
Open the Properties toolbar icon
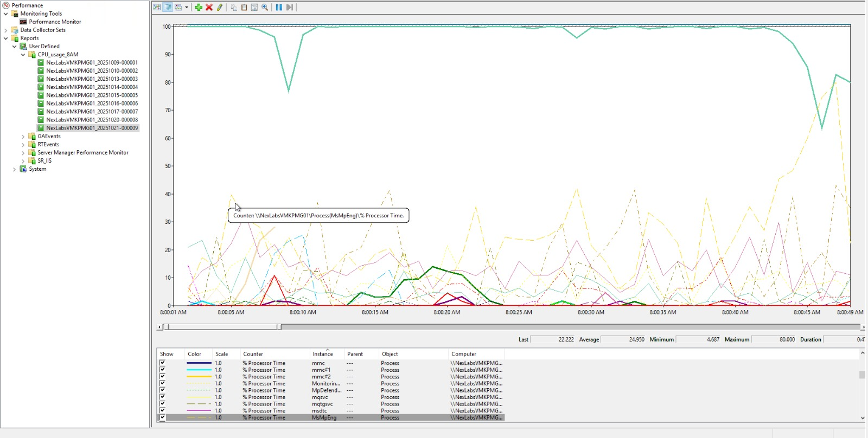pyautogui.click(x=254, y=8)
